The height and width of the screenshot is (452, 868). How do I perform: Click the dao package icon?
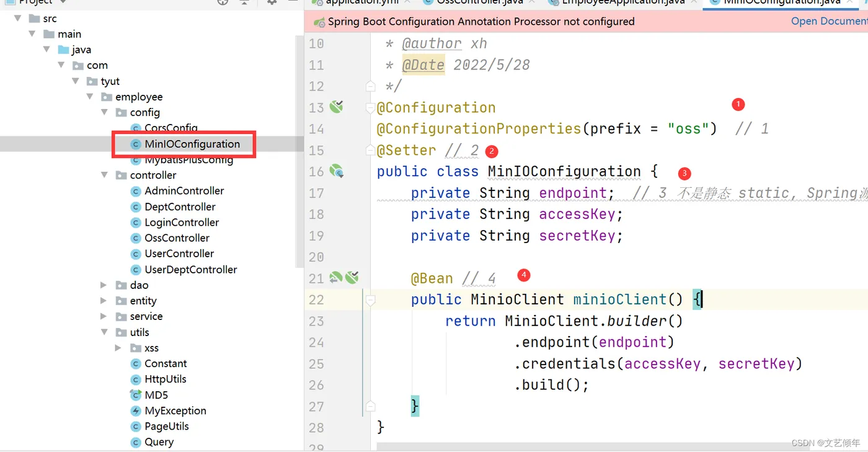(x=122, y=285)
